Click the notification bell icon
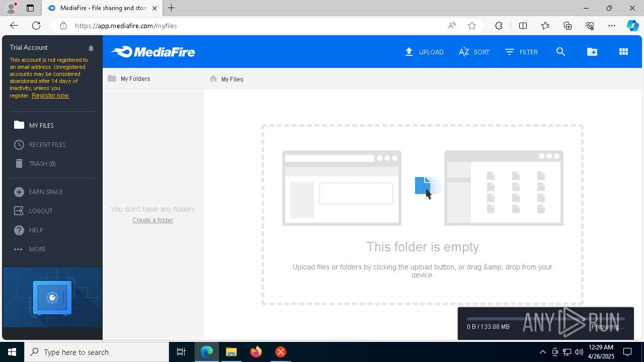 pos(91,48)
